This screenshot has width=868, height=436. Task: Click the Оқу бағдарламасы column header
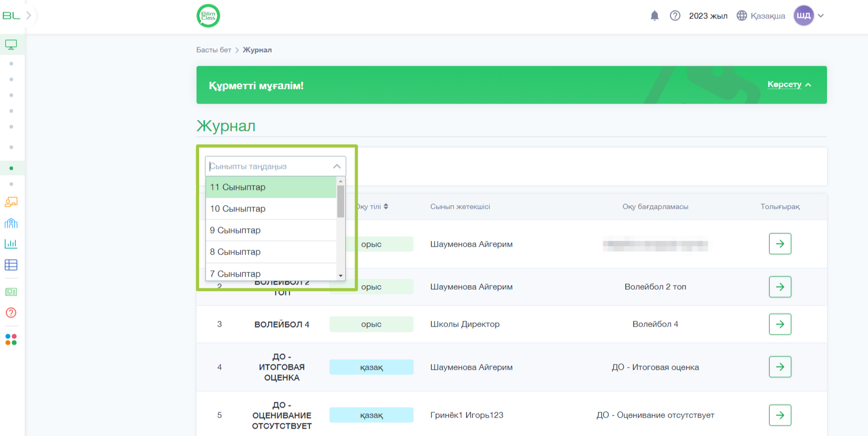[x=655, y=207]
